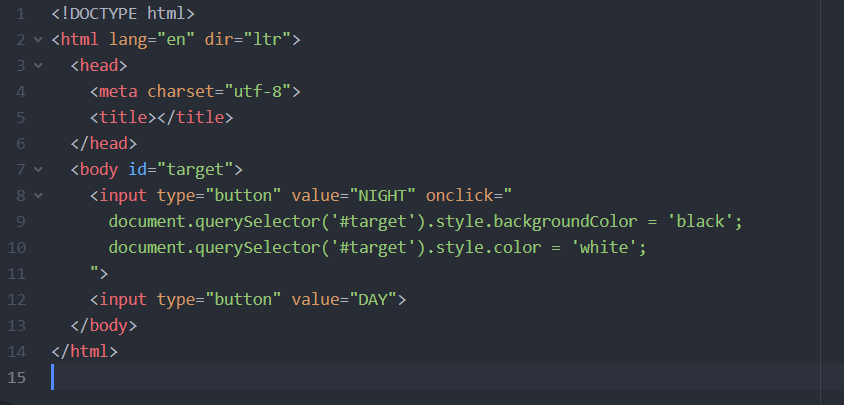Select line number 5 in the gutter
This screenshot has height=405, width=844.
[x=20, y=117]
